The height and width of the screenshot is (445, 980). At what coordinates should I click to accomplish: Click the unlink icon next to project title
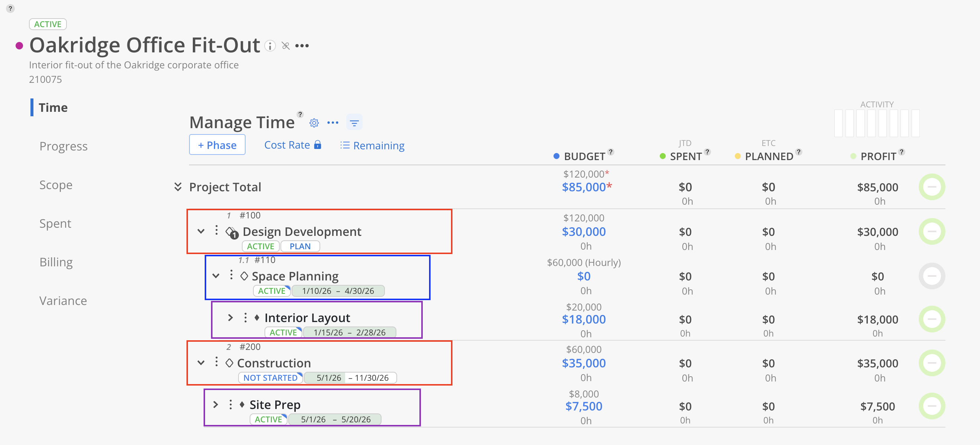point(286,46)
